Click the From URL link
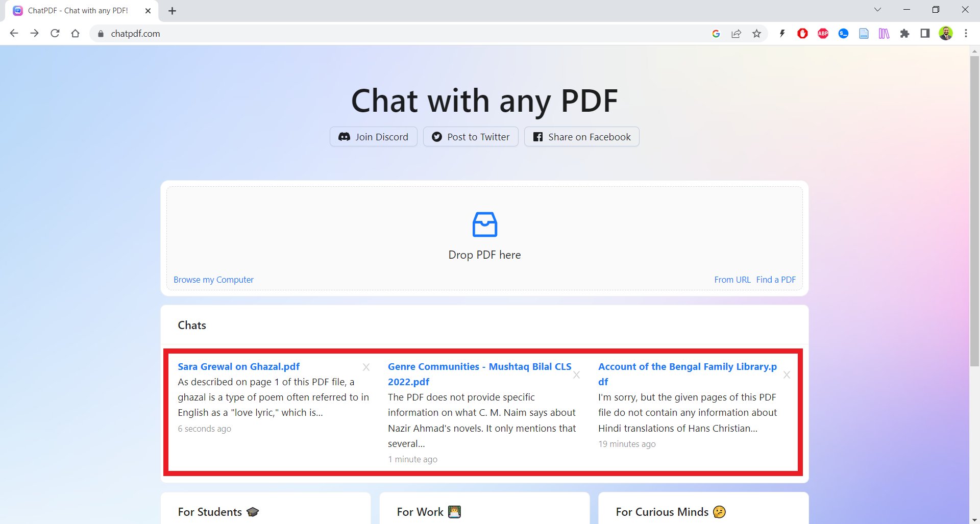 732,280
